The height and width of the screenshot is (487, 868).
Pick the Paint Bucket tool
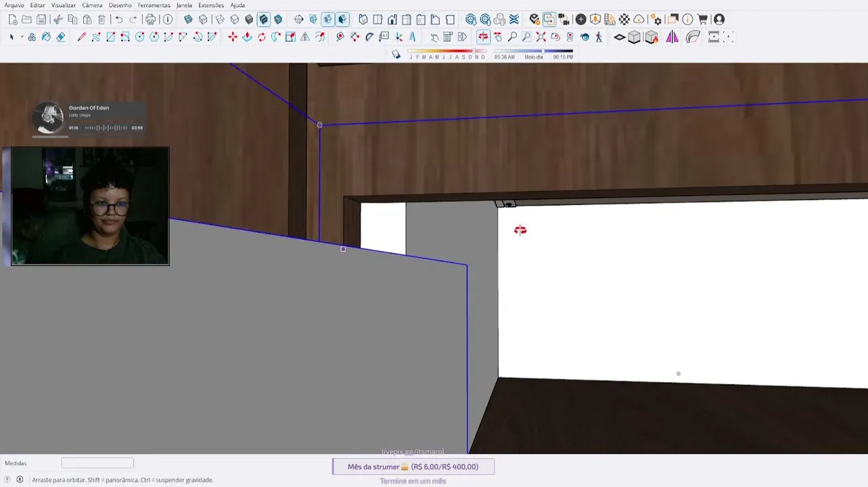pos(46,37)
